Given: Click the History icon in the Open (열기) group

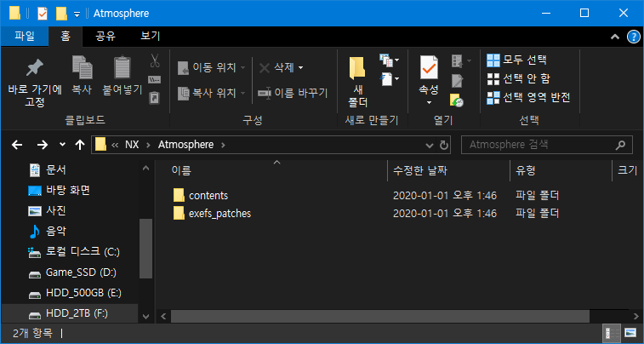Looking at the screenshot, I should click(457, 100).
